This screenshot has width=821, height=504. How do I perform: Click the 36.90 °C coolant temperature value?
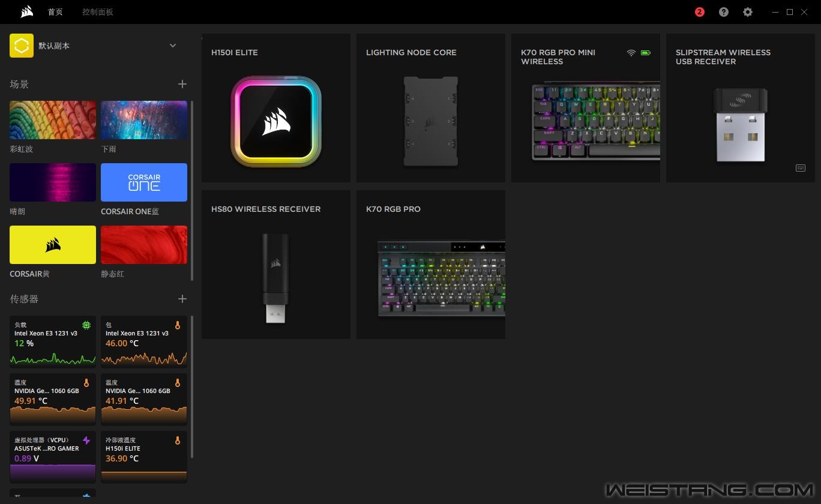122,458
